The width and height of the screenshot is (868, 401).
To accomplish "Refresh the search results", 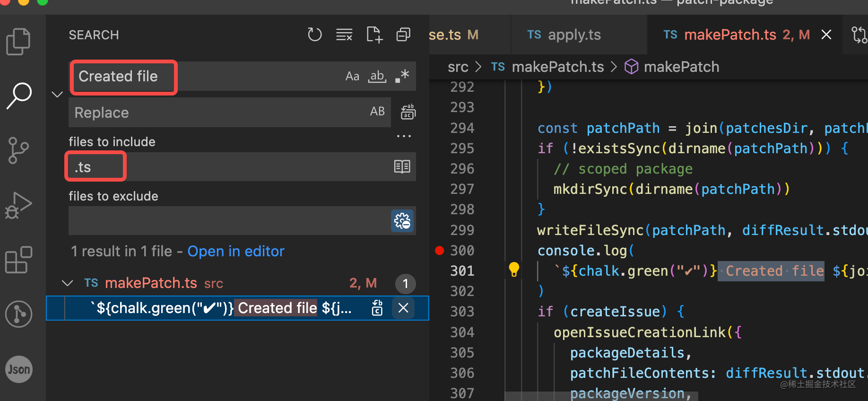I will (314, 35).
